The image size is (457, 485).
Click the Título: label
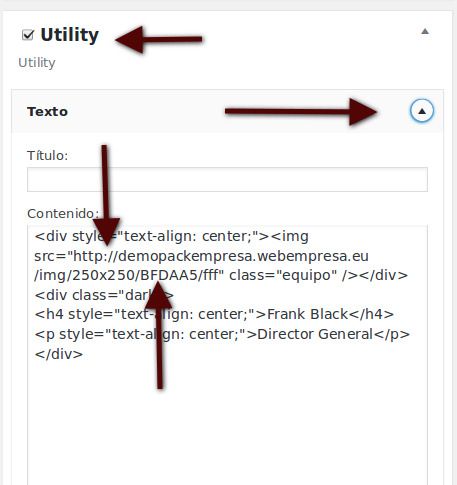click(x=47, y=155)
